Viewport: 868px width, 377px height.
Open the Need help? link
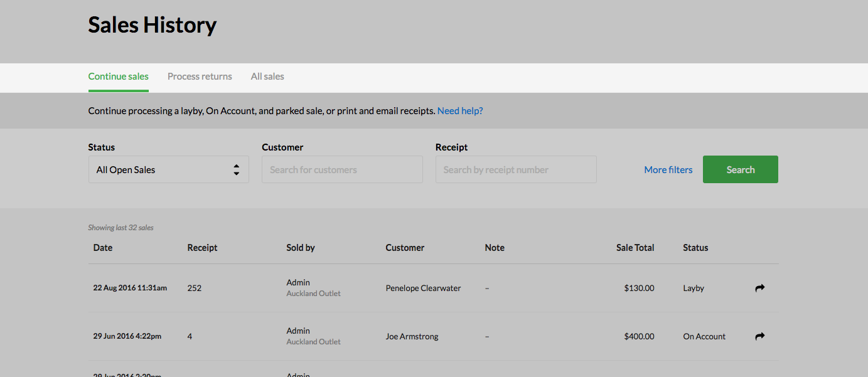click(x=460, y=111)
